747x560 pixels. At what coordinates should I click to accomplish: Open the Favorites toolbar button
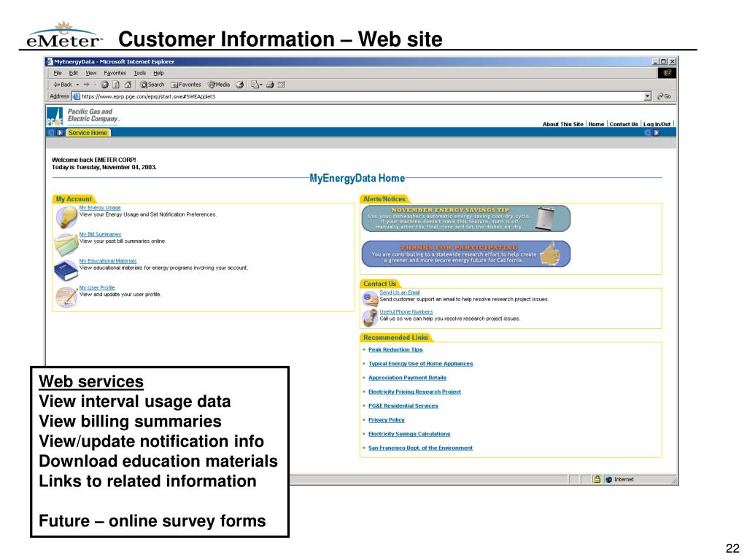(186, 85)
